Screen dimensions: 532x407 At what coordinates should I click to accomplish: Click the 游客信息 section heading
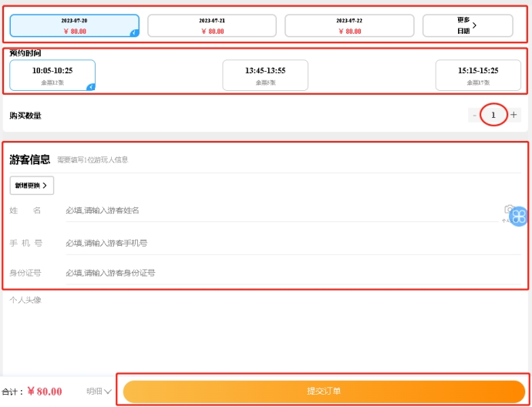coord(29,160)
